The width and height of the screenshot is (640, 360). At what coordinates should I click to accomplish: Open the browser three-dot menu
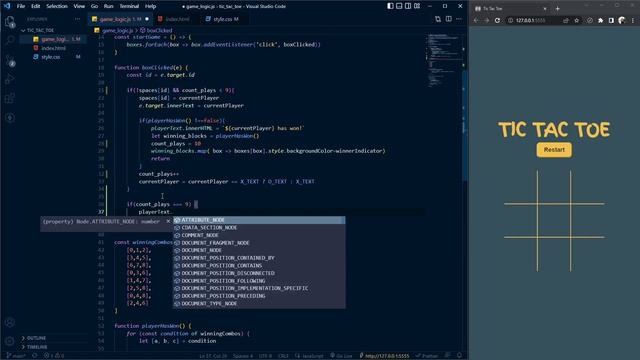click(x=633, y=20)
